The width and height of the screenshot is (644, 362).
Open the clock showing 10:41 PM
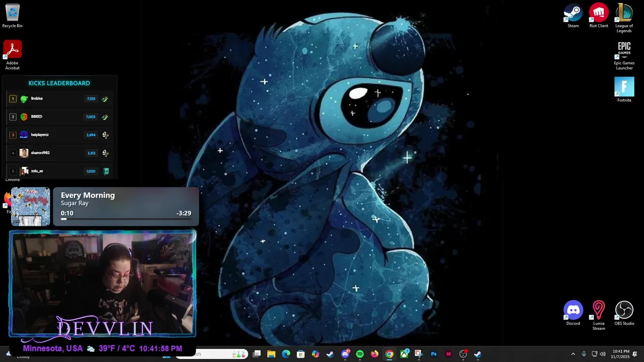(620, 354)
